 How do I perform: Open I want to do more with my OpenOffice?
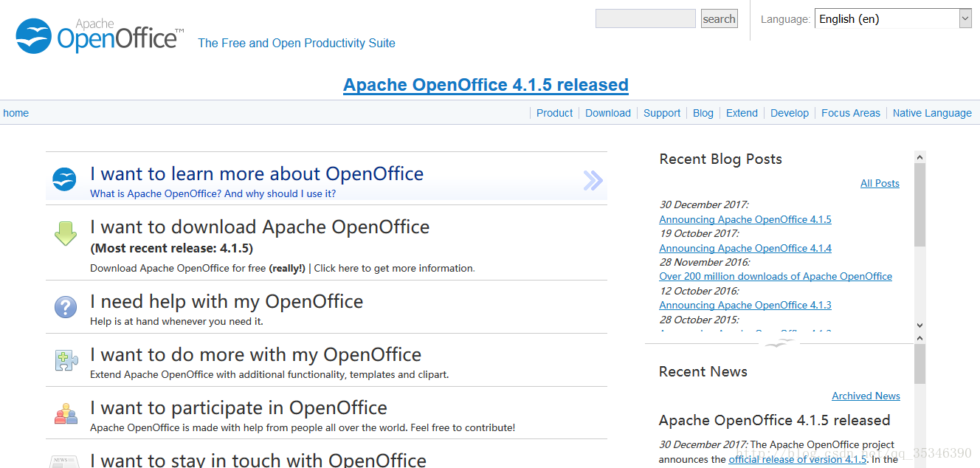tap(255, 354)
